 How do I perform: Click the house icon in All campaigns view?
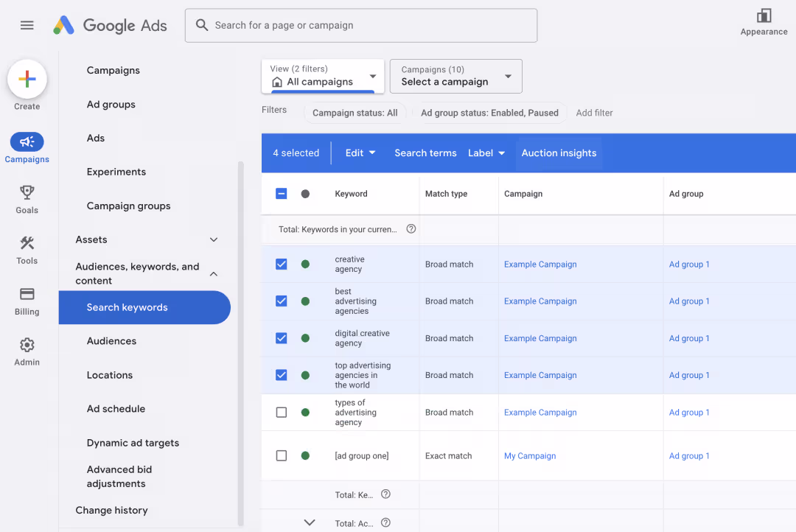coord(277,82)
